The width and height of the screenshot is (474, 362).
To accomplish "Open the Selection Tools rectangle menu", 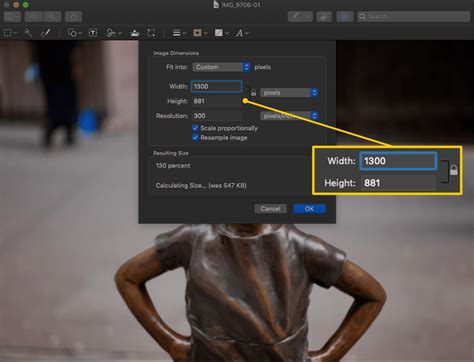I will 10,33.
